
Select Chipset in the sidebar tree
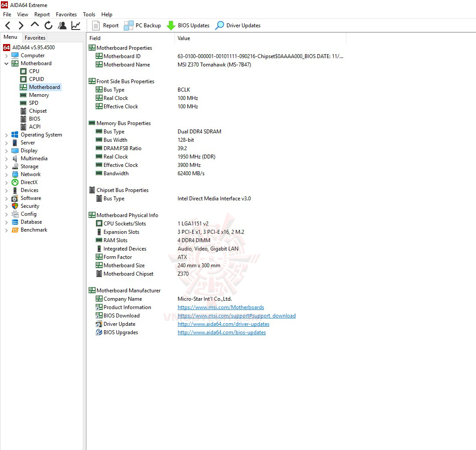click(37, 111)
